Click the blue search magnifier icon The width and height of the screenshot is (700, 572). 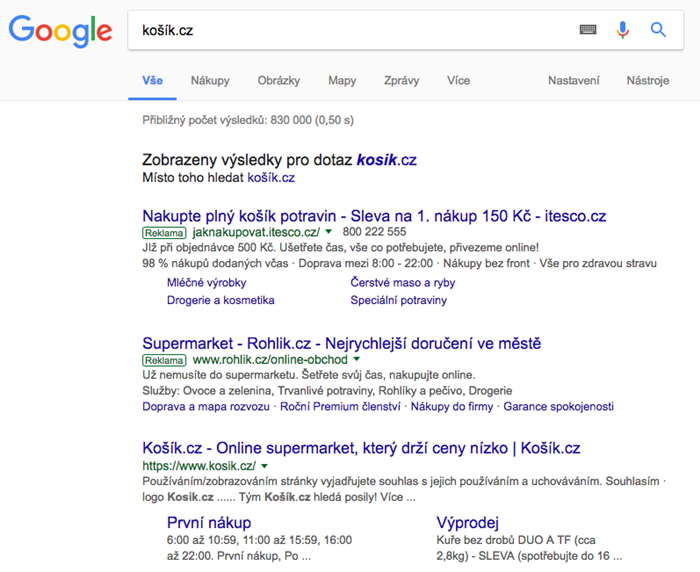pos(658,30)
